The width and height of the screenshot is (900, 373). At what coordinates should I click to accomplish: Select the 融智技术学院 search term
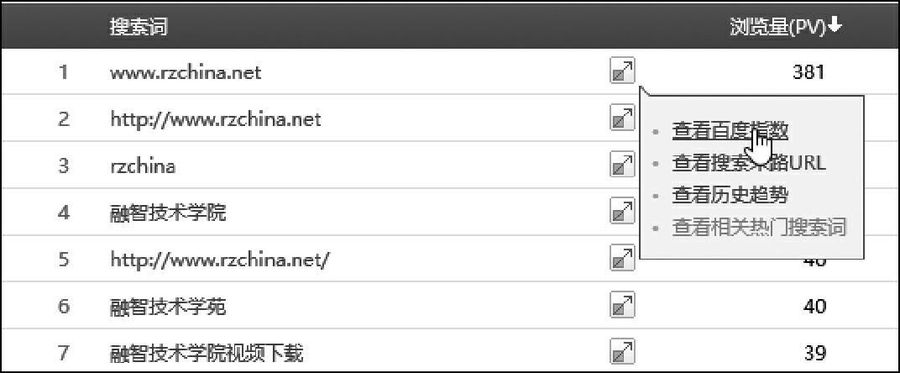[x=168, y=212]
